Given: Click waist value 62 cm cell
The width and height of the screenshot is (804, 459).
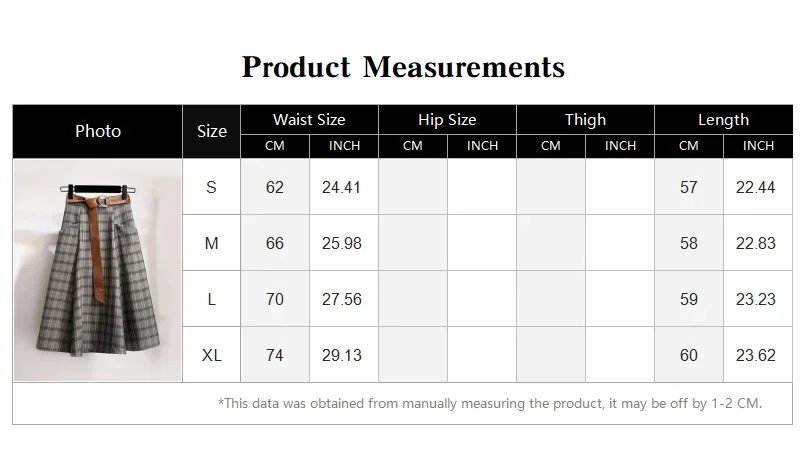Looking at the screenshot, I should (x=275, y=187).
